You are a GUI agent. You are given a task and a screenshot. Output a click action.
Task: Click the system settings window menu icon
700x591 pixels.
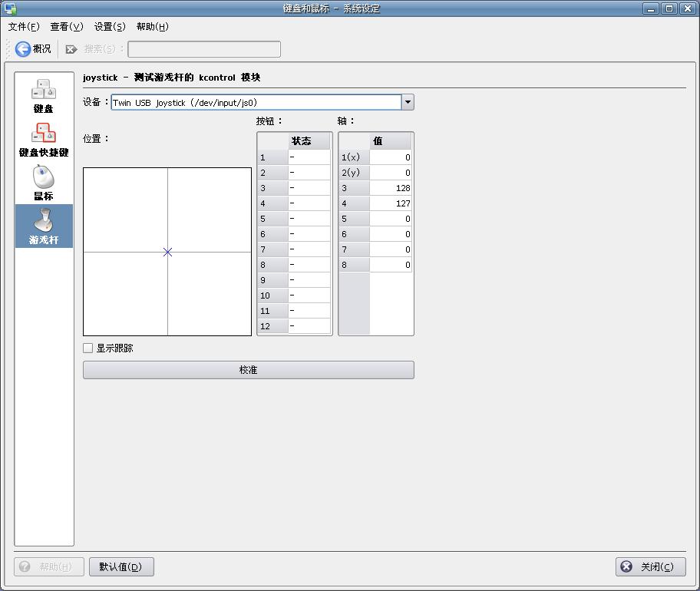pyautogui.click(x=10, y=8)
